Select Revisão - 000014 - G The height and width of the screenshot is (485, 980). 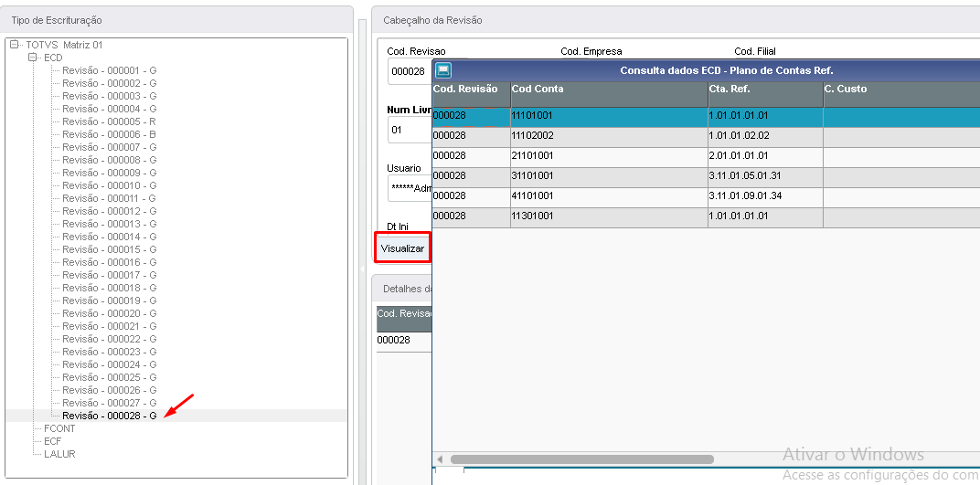[x=110, y=237]
